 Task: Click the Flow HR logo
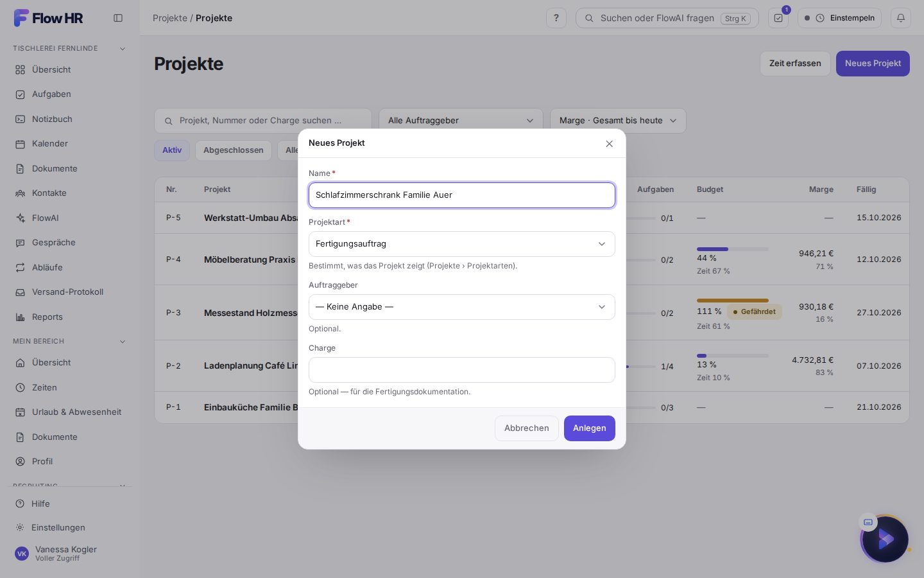point(49,18)
